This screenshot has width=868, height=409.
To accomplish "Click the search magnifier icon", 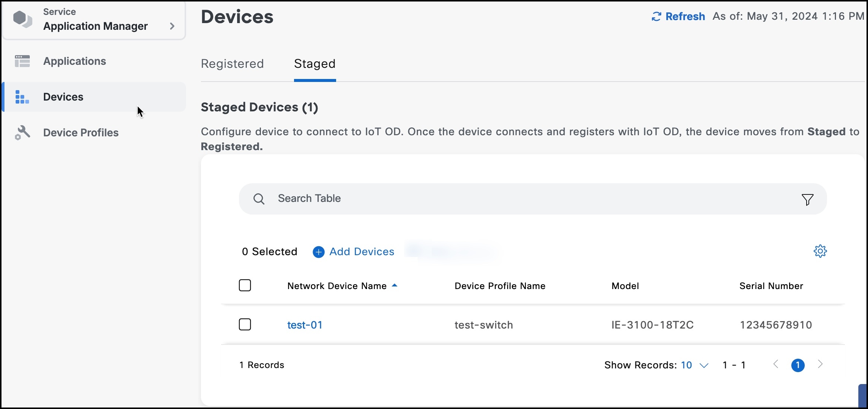I will tap(259, 199).
